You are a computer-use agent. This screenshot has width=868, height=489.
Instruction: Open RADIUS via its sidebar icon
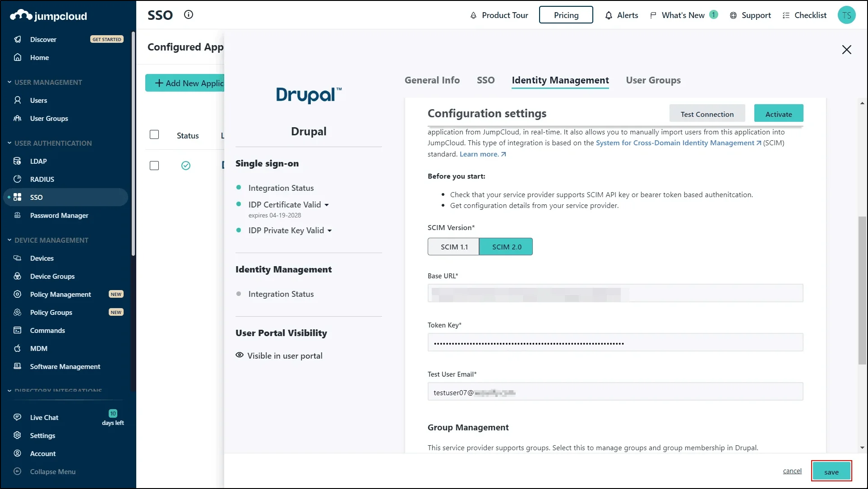tap(18, 179)
